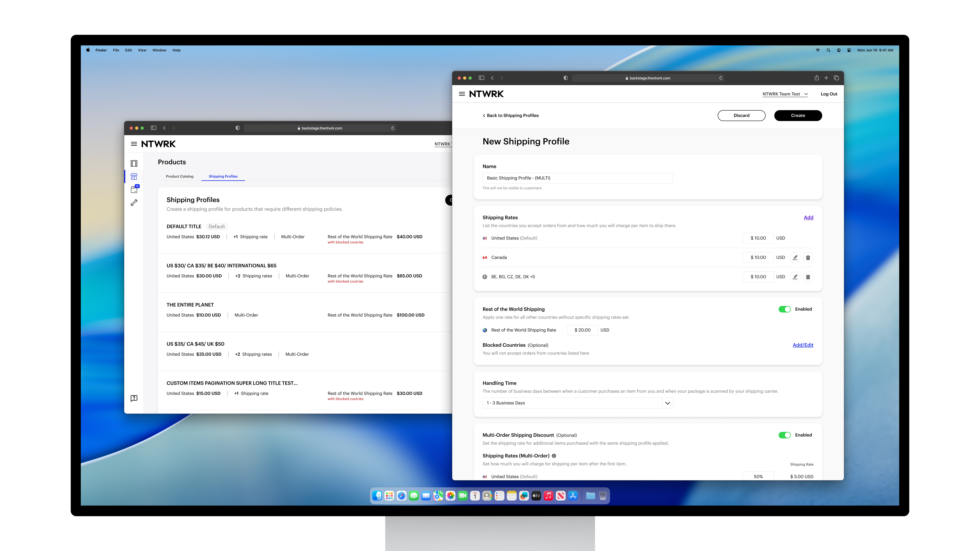The image size is (980, 551).
Task: Switch to the Product Catalog tab
Action: click(180, 177)
